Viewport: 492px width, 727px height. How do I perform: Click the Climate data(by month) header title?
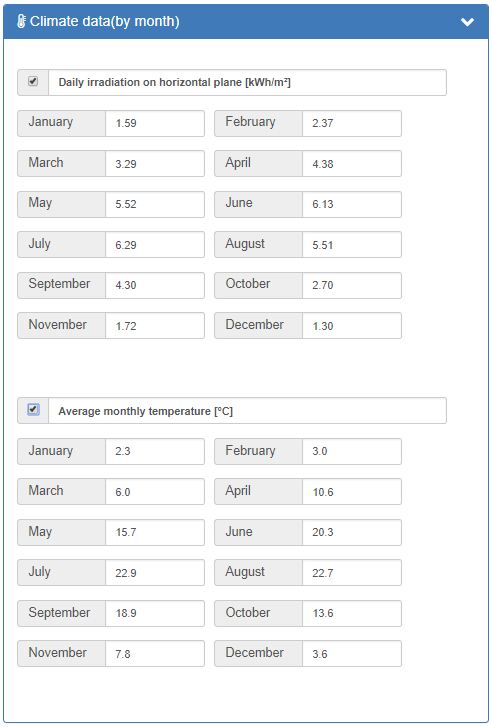104,21
